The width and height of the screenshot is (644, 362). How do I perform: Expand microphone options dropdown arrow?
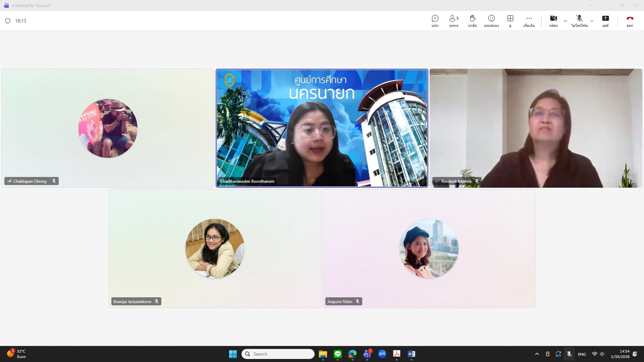pos(592,21)
